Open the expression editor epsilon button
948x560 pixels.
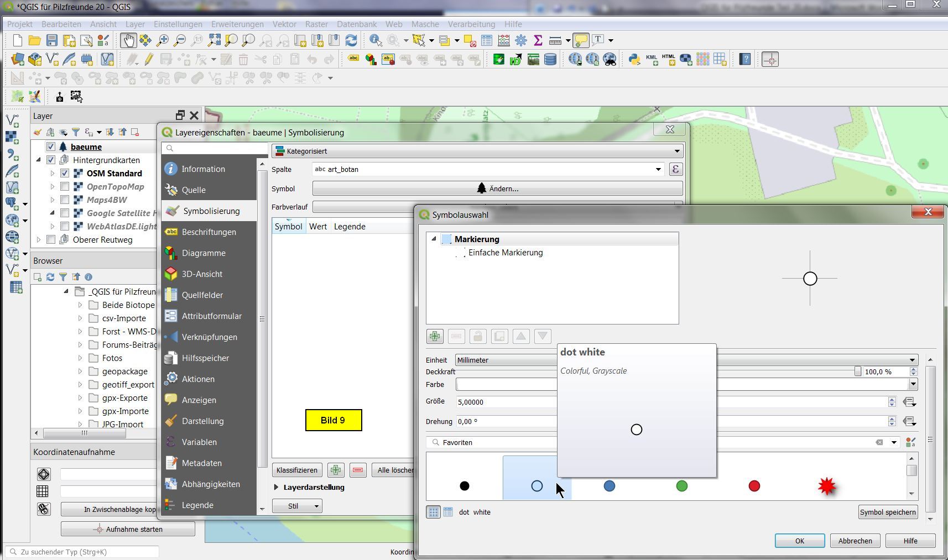click(x=675, y=169)
